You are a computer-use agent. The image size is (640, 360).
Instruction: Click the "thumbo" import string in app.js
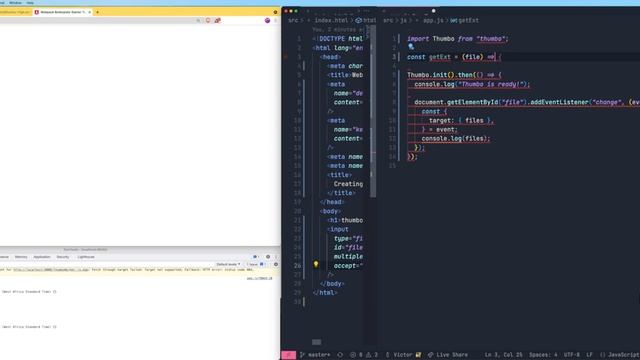pyautogui.click(x=490, y=39)
